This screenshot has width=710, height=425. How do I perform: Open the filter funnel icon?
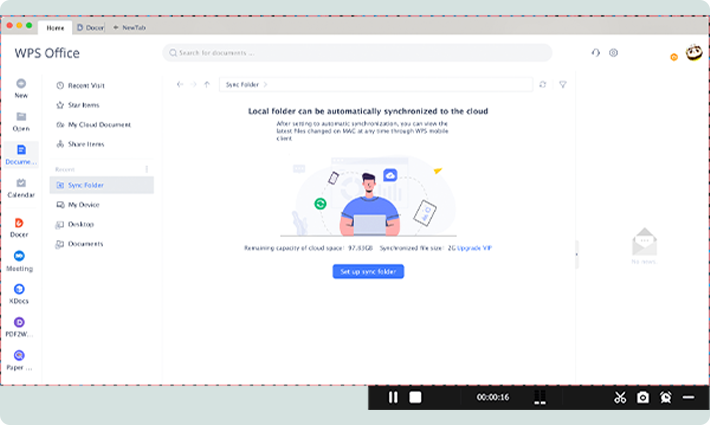point(563,85)
